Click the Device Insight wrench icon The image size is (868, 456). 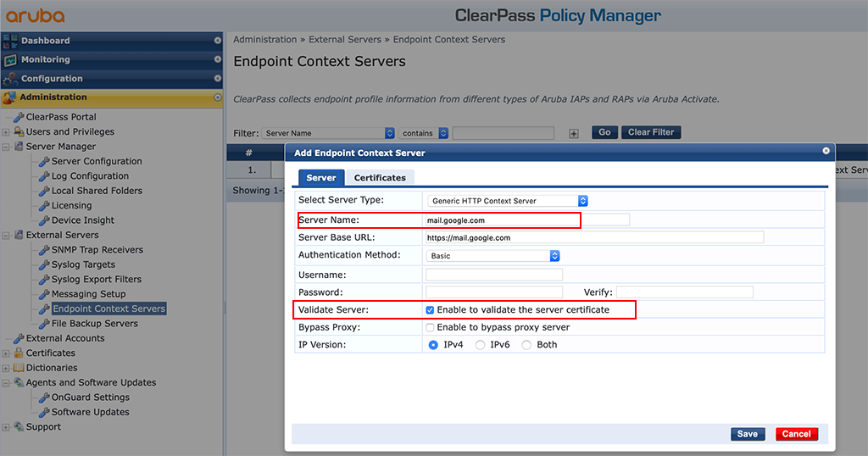click(44, 220)
